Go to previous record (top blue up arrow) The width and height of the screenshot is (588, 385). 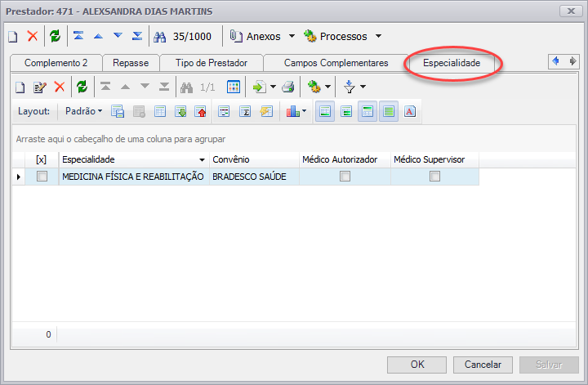click(x=98, y=36)
